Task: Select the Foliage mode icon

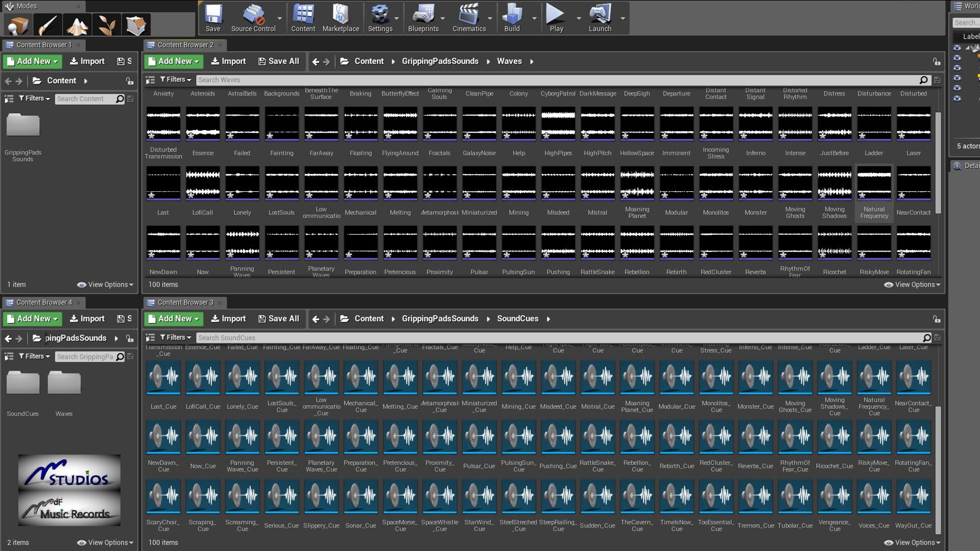Action: click(106, 25)
